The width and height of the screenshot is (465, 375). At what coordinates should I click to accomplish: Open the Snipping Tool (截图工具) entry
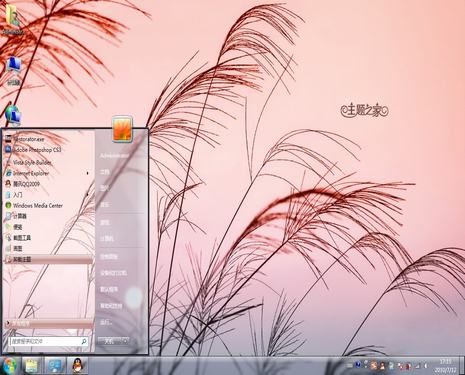[x=49, y=238]
